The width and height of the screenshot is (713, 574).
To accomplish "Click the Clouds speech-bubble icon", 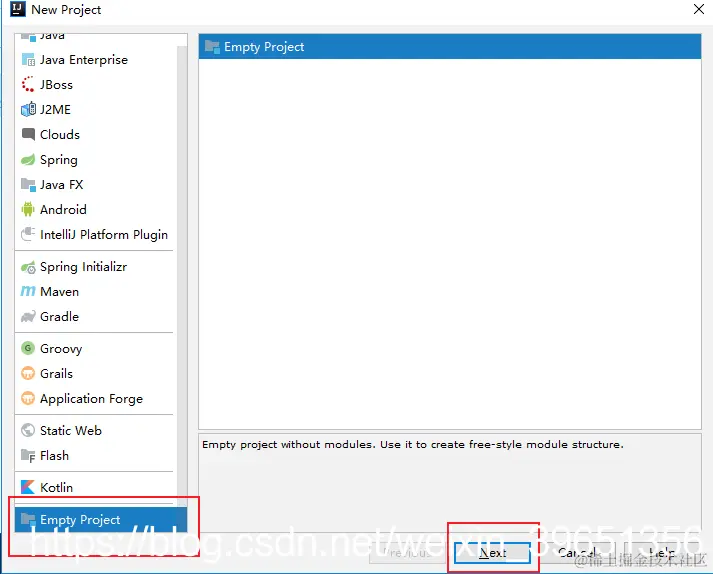I will pos(28,134).
